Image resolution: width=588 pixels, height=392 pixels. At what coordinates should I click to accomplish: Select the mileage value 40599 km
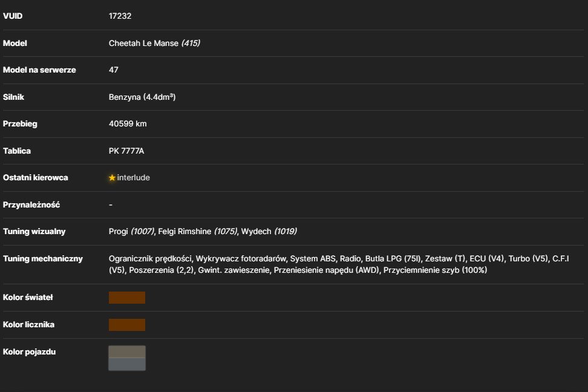(128, 124)
